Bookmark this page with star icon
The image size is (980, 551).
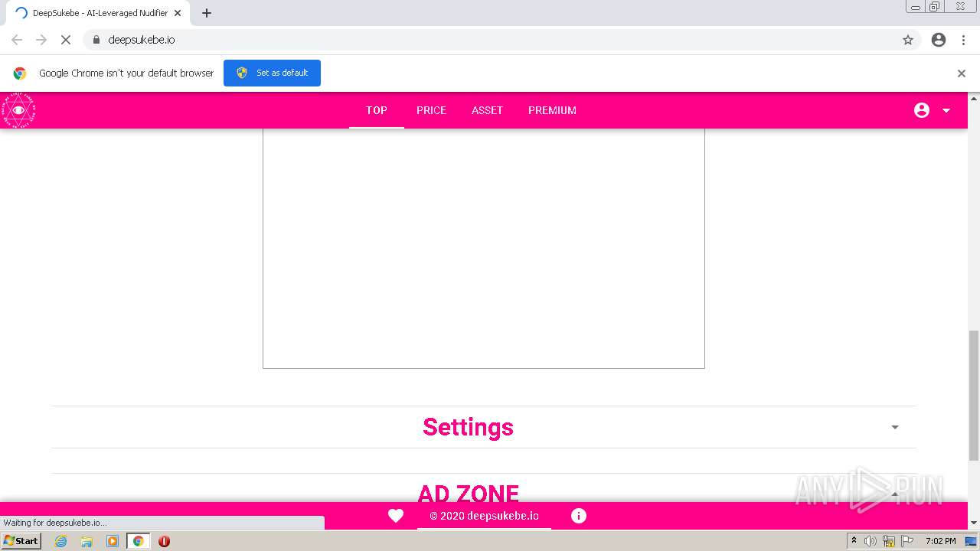pyautogui.click(x=908, y=40)
